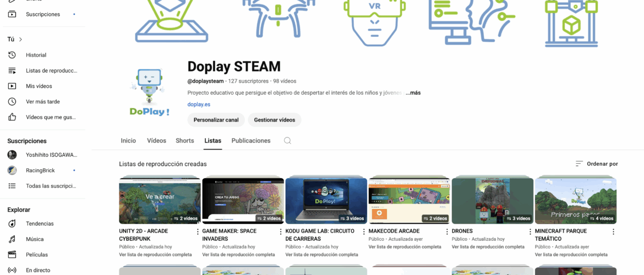
Task: Click the MAKECODE ARCADE playlist title
Action: click(394, 231)
